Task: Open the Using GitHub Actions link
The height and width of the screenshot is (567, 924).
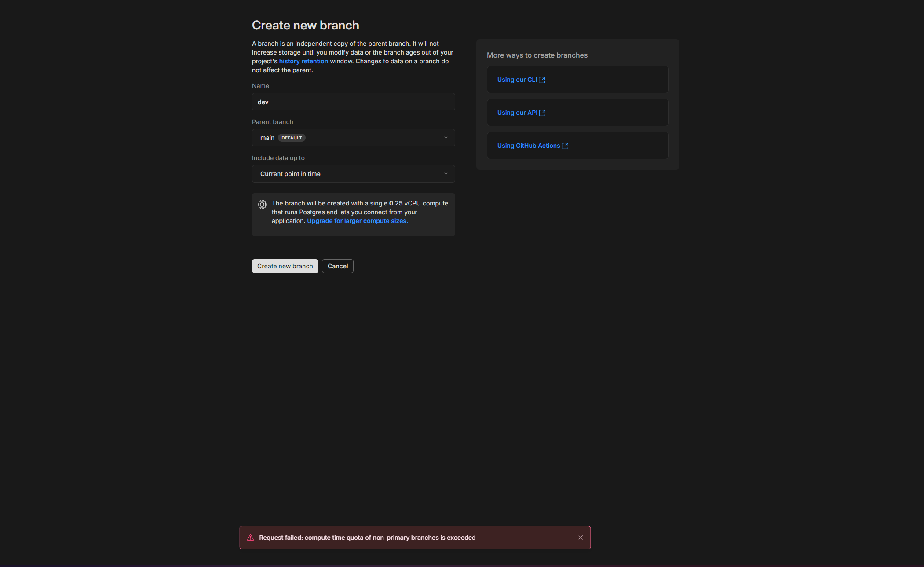Action: (528, 146)
